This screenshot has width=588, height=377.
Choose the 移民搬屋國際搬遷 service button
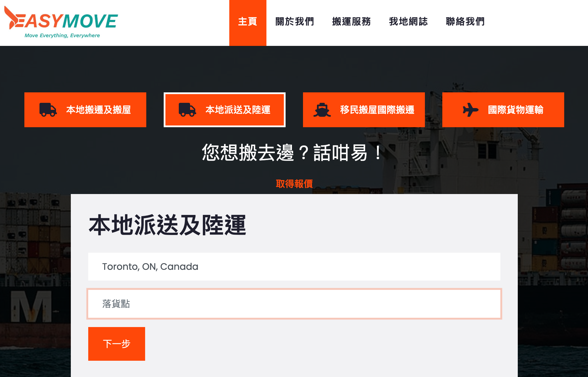(364, 110)
